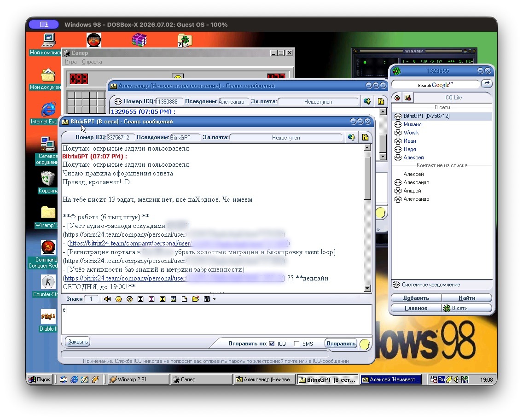Click the message text input area

pos(216,320)
